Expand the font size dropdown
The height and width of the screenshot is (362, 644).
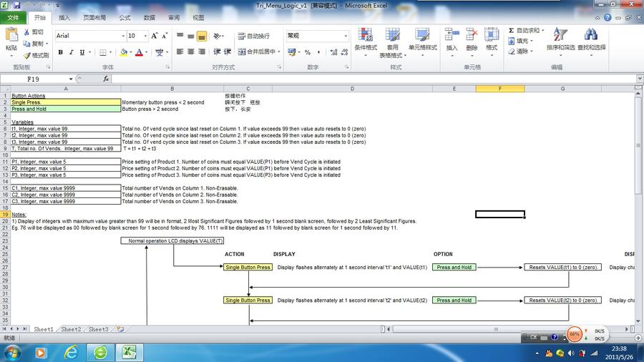click(x=145, y=36)
